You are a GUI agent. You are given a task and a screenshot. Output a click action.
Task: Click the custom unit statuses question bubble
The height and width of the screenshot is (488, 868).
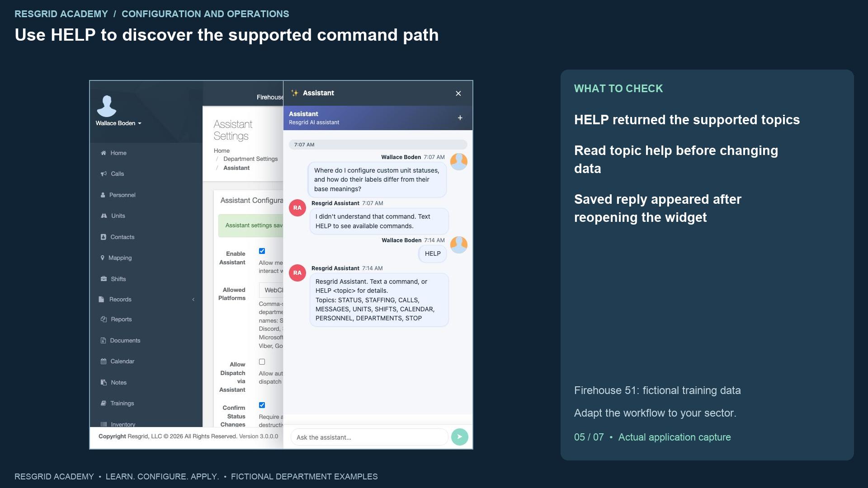tap(377, 180)
